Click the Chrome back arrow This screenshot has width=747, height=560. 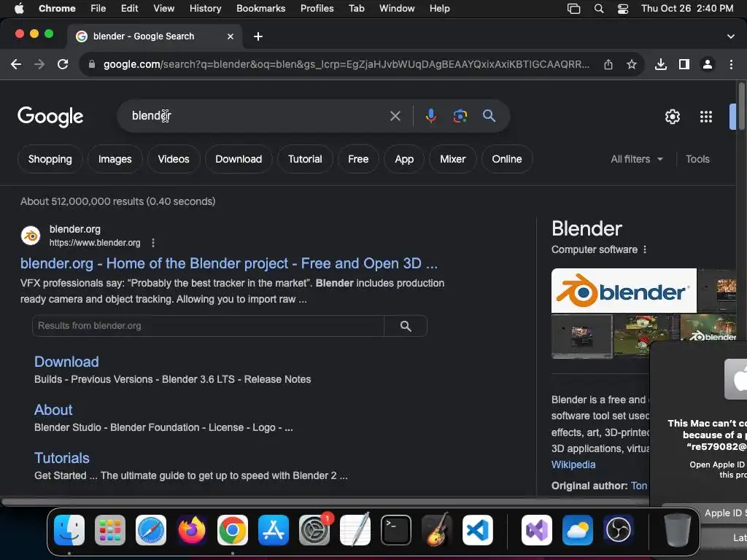(x=16, y=64)
